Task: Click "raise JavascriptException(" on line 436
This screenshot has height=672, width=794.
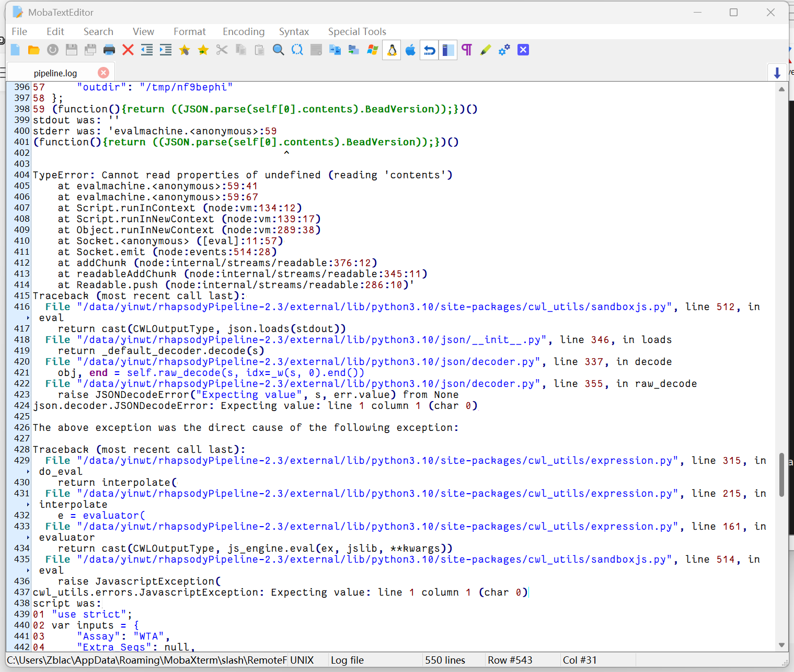Action: [x=139, y=581]
